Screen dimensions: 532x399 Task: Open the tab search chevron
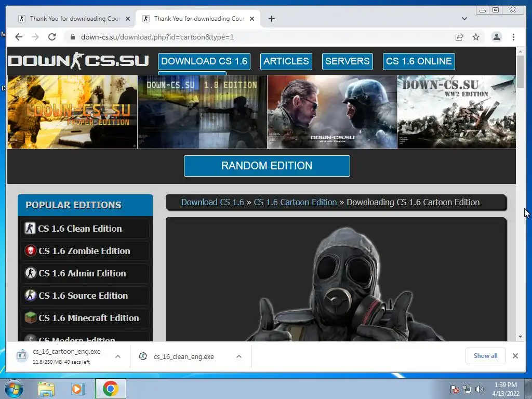[464, 19]
